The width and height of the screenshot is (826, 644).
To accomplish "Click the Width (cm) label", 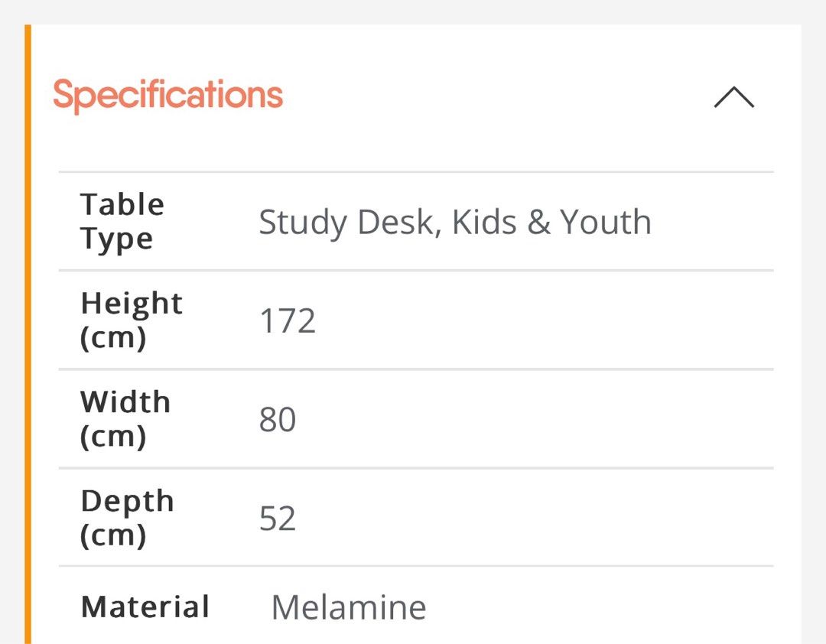I will point(125,418).
